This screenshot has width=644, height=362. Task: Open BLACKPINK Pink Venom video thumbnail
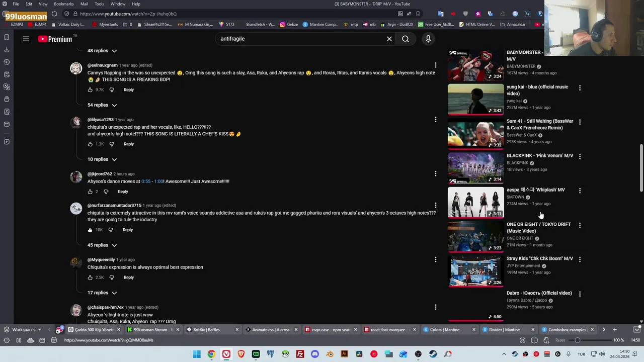(475, 168)
